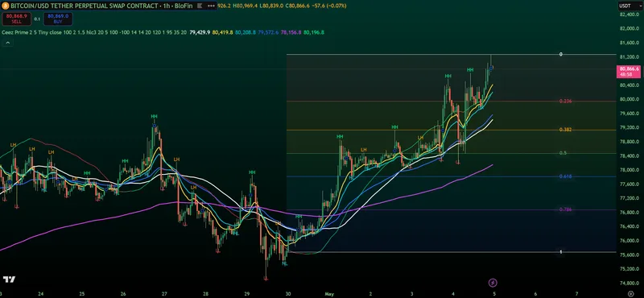Viewport: 644px width, 298px height.
Task: Click the green indicator value 80,196.8
Action: pos(314,32)
